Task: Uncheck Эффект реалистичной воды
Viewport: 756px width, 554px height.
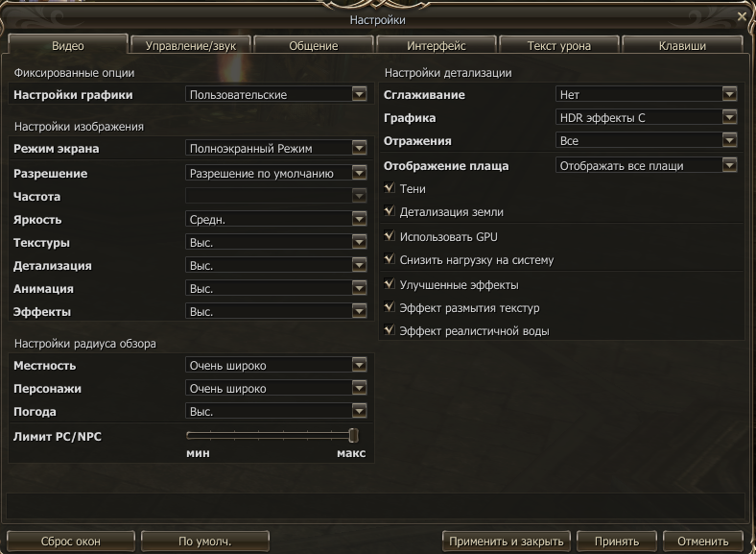Action: (390, 330)
